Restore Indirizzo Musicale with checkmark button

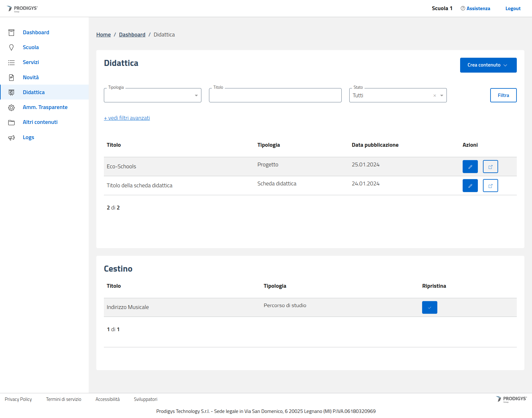click(x=429, y=307)
